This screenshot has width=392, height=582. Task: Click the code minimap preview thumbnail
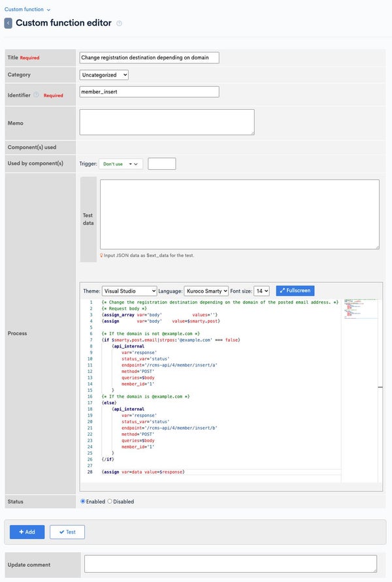(361, 309)
